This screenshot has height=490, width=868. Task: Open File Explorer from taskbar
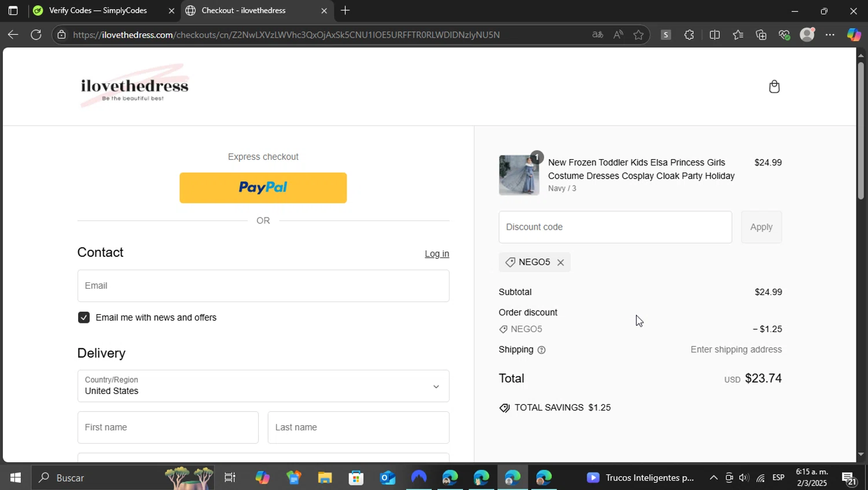(325, 478)
